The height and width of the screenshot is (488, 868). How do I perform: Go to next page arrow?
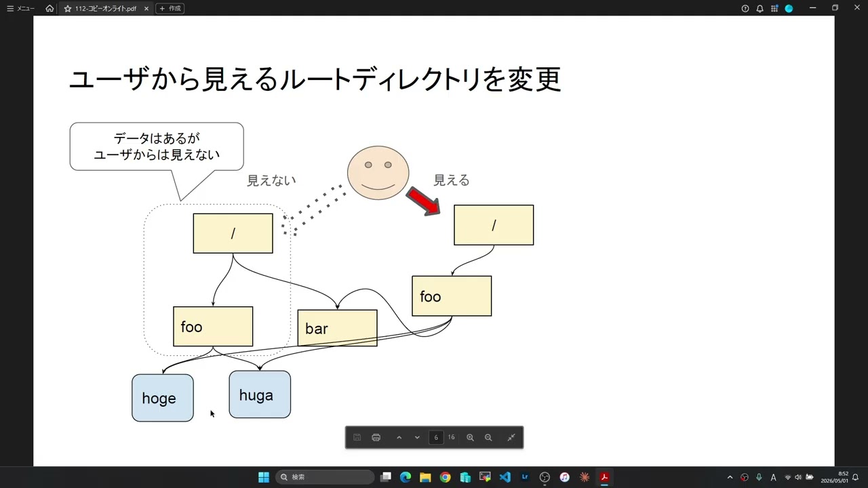(x=417, y=437)
